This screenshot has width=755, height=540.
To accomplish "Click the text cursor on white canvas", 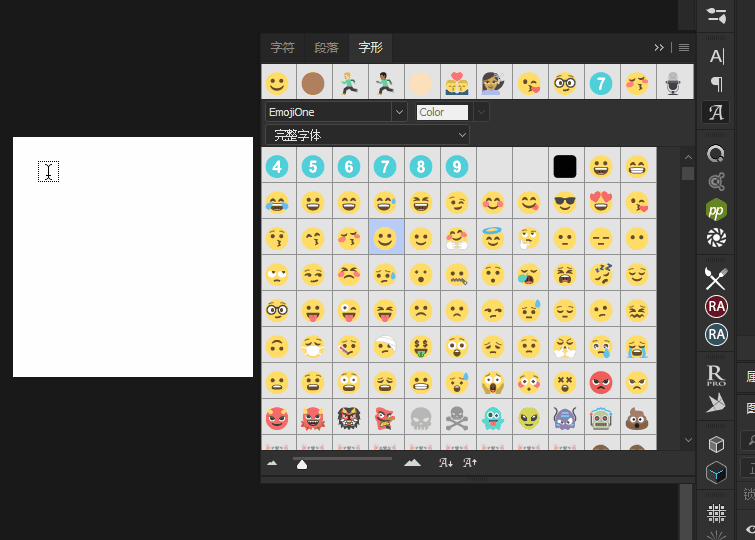I will (49, 171).
